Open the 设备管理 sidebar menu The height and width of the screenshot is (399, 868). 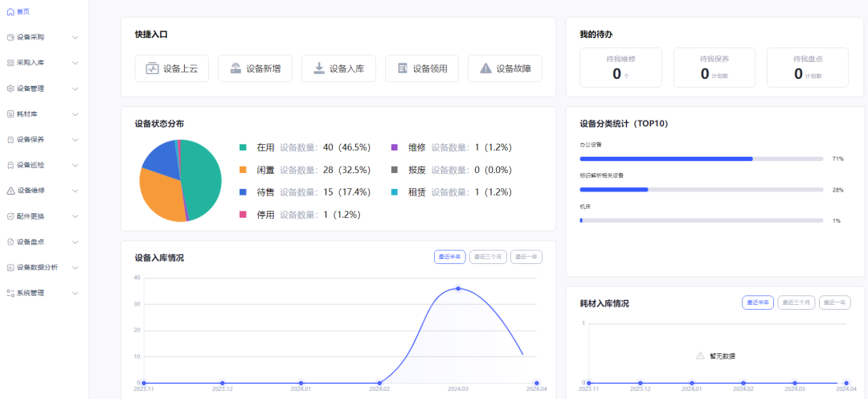click(x=43, y=88)
